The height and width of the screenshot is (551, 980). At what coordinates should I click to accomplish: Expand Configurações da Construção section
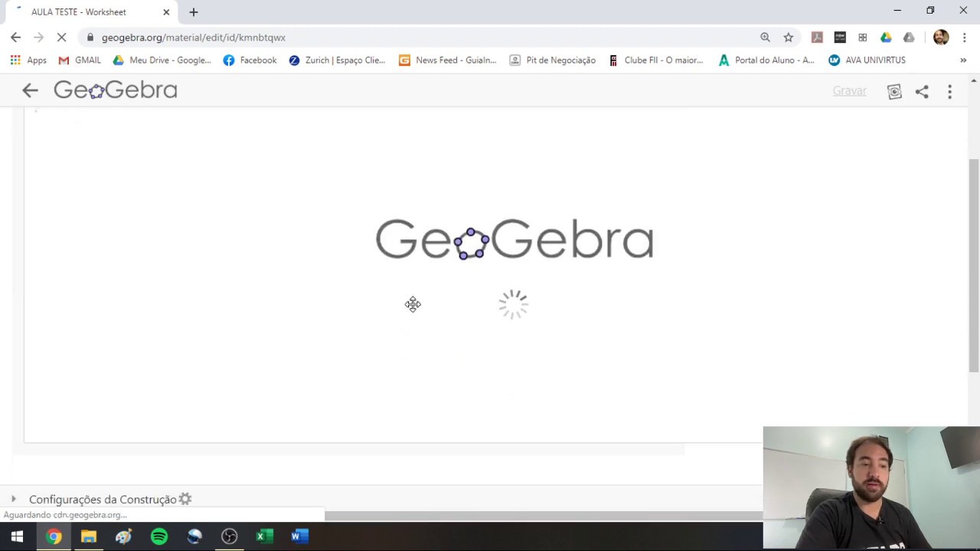13,499
